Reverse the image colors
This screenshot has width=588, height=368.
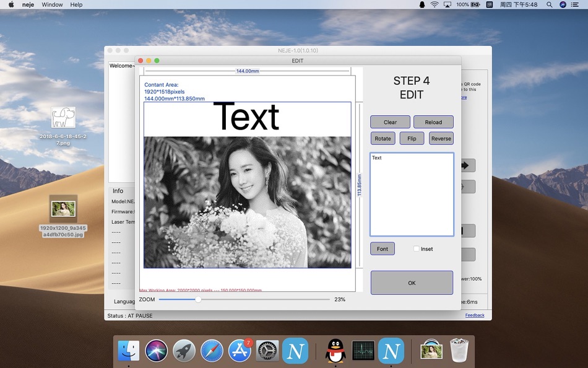tap(441, 139)
